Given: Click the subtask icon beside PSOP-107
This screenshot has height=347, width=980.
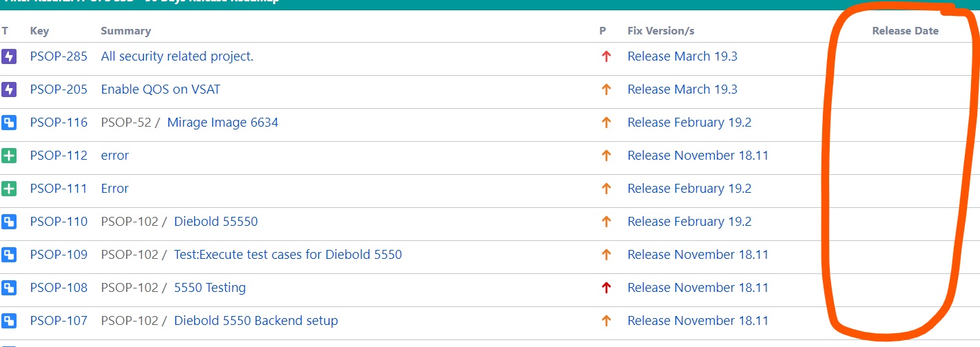Looking at the screenshot, I should (8, 321).
